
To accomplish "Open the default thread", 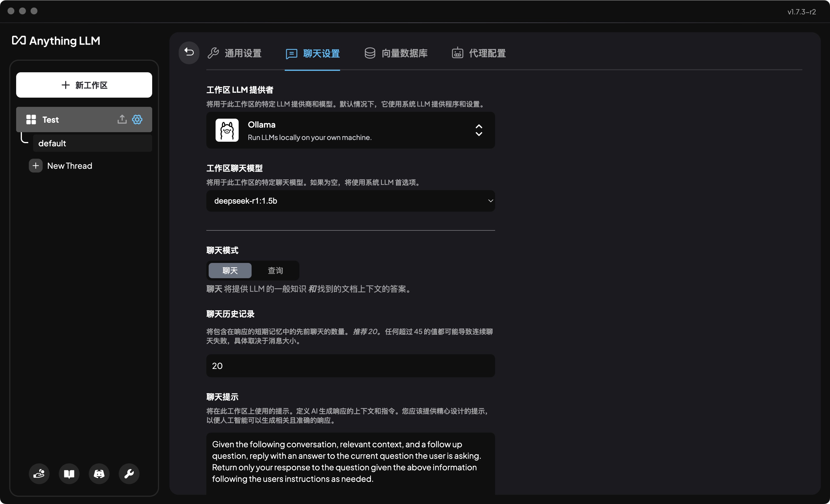I will (93, 143).
